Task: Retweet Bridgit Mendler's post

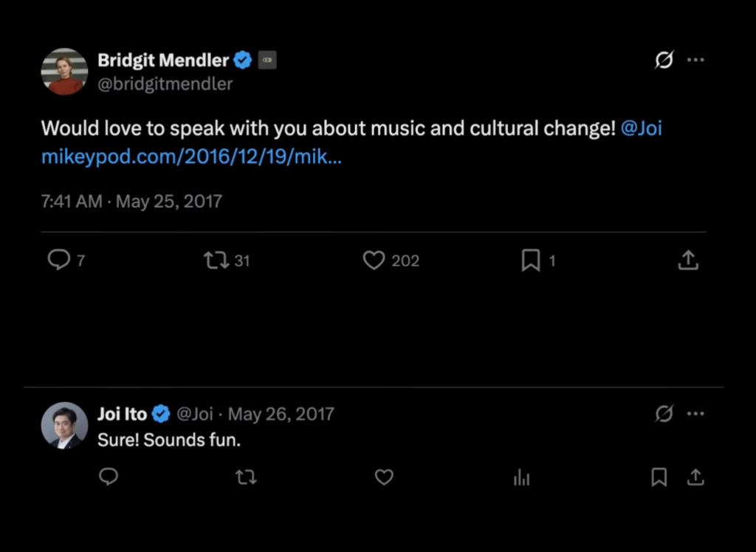Action: [216, 260]
